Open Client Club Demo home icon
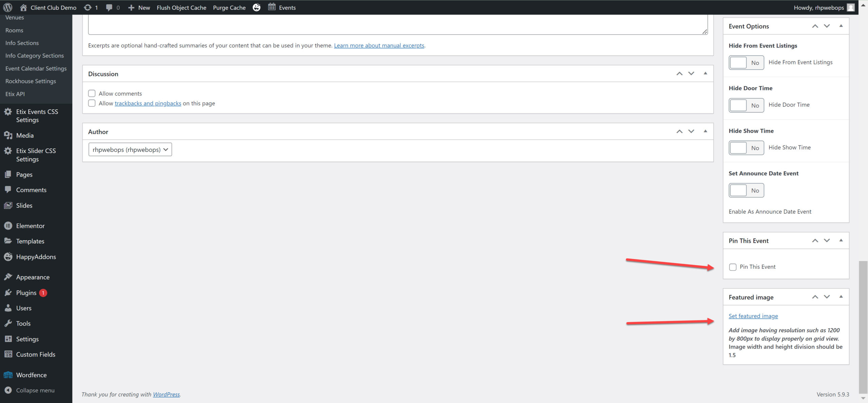The image size is (868, 403). coord(23,7)
